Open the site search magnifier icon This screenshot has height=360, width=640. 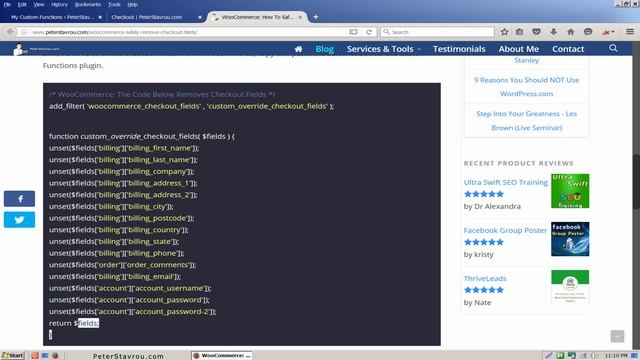coord(613,48)
